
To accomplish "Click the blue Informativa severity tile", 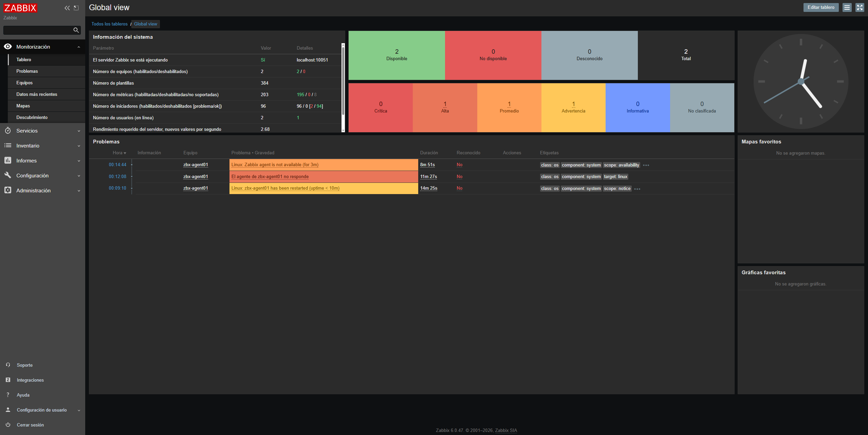I will (x=638, y=108).
